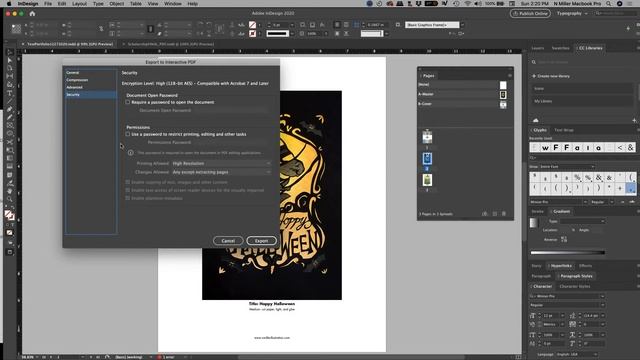Open the Language English: USA dropdown
Viewport: 640px width, 360px height.
(576, 354)
